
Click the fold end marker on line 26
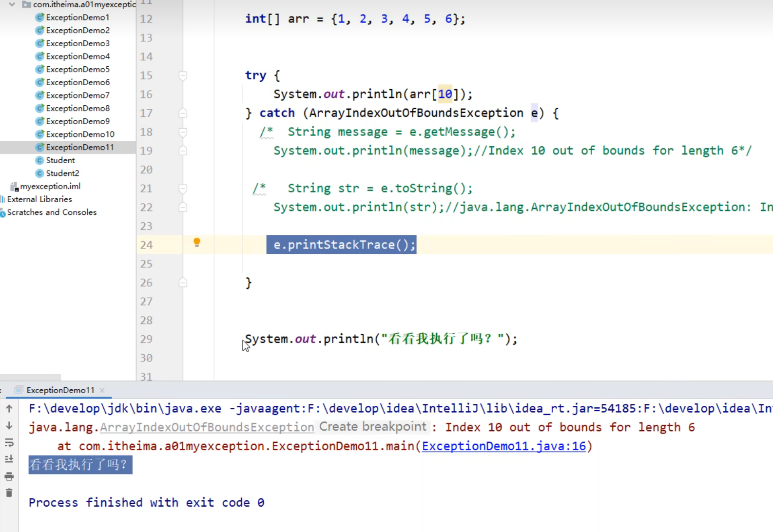[x=183, y=283]
